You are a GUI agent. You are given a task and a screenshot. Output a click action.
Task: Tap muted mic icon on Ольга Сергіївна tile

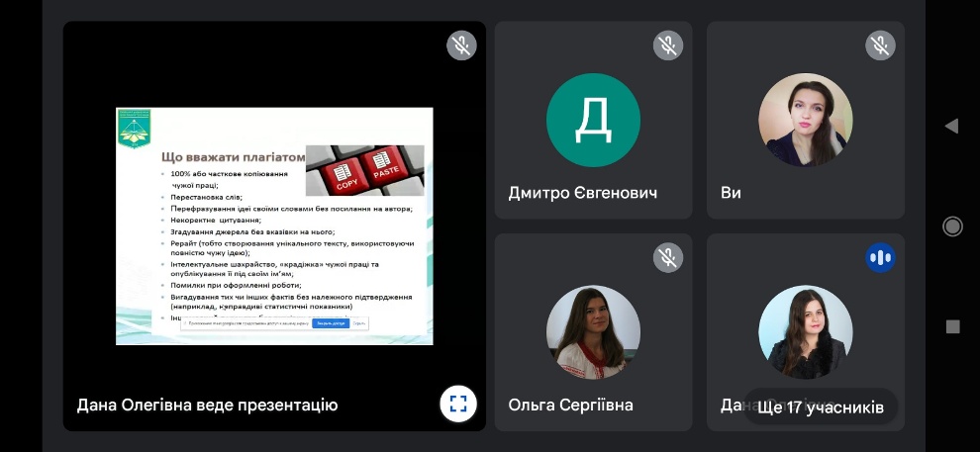click(668, 257)
